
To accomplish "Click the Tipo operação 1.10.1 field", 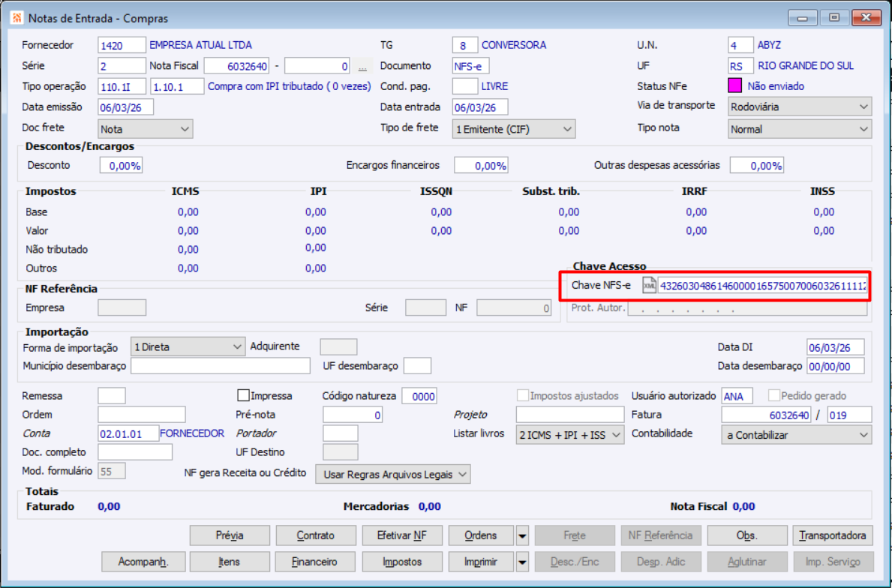I will point(177,87).
